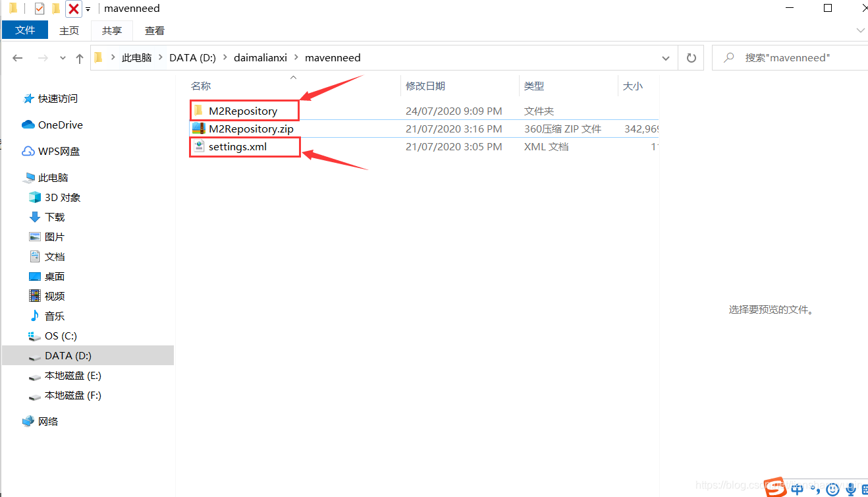Click the OneDrive cloud icon
868x497 pixels.
click(28, 125)
